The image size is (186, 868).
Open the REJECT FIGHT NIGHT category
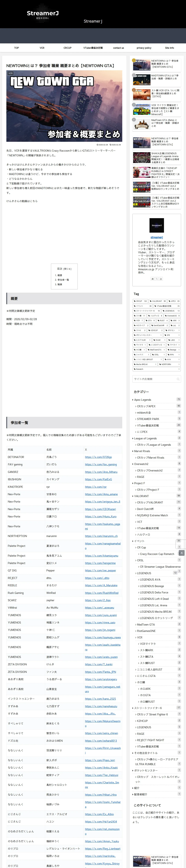click(x=151, y=740)
